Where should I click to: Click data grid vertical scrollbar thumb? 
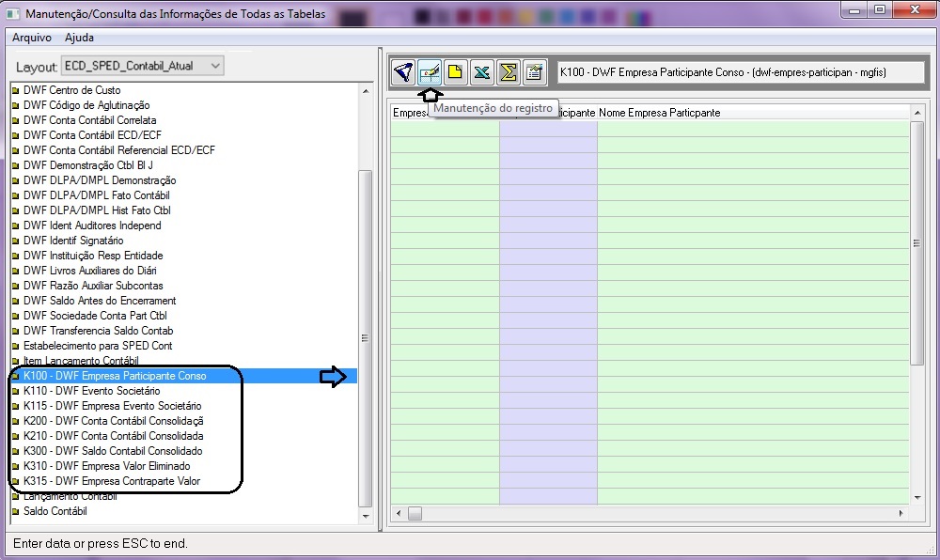(x=917, y=242)
